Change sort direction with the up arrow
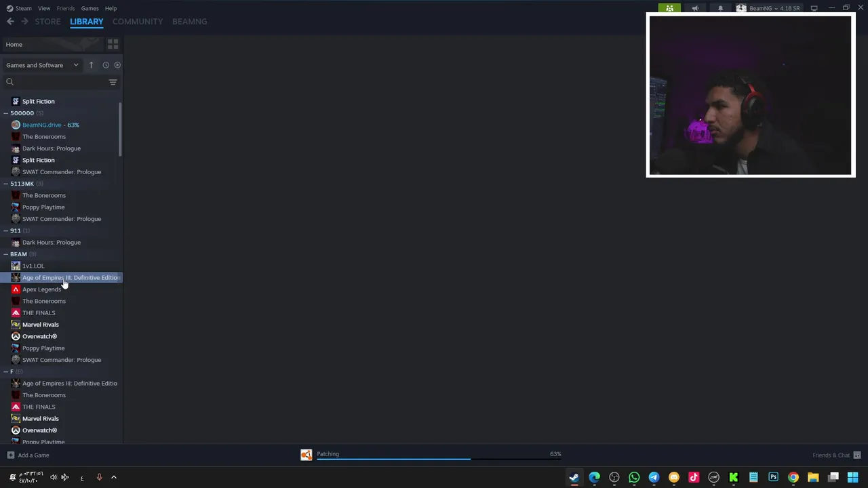 [x=91, y=65]
